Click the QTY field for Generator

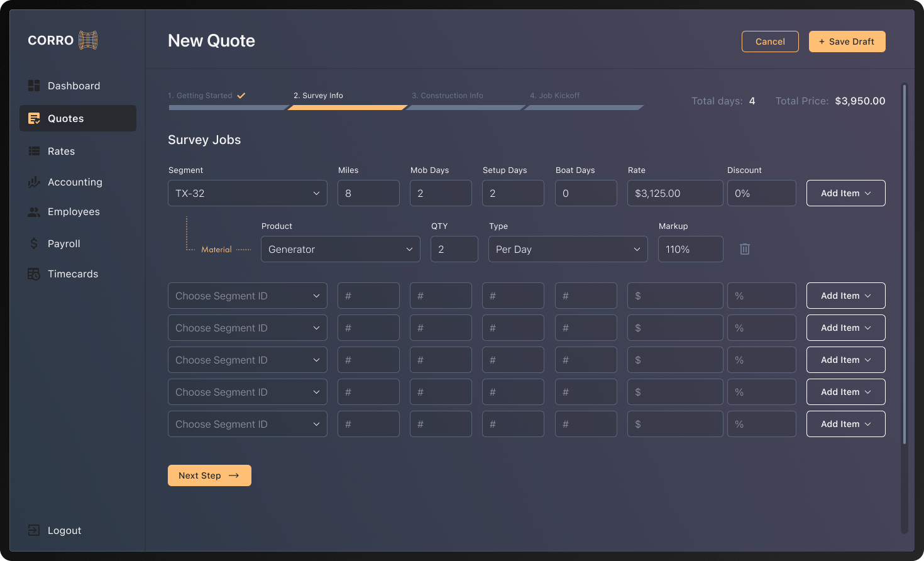(454, 249)
